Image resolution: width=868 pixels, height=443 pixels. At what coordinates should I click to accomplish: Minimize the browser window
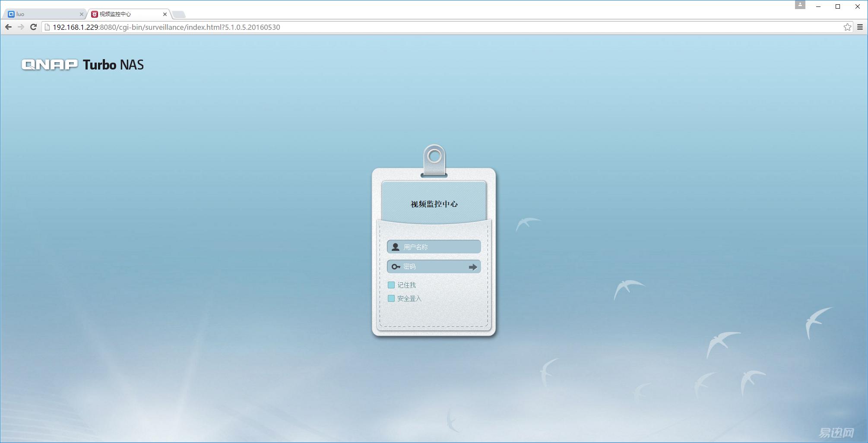point(818,6)
